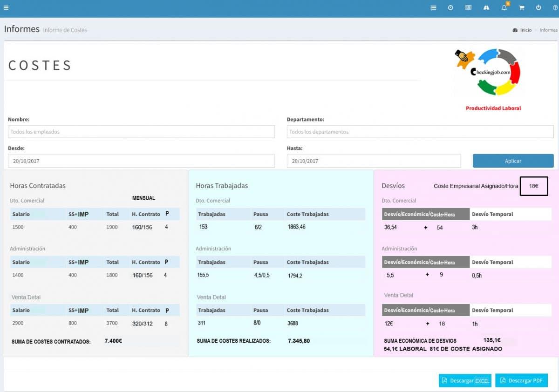This screenshot has height=392, width=559.
Task: Open the newspaper icon in header
Action: [x=468, y=8]
